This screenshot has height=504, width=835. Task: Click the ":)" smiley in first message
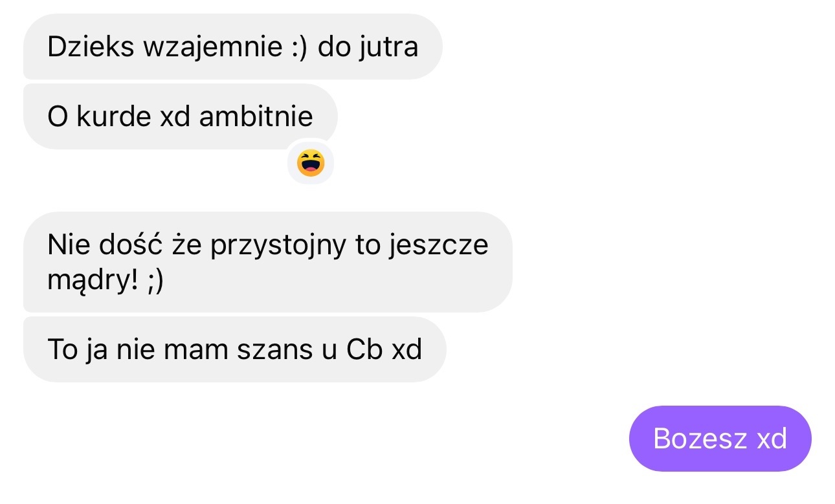pos(298,47)
